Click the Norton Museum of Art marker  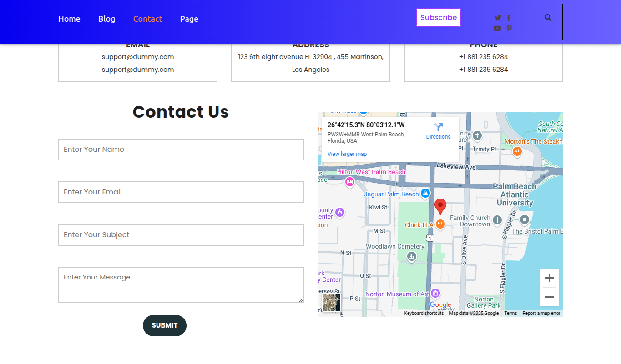(x=435, y=294)
